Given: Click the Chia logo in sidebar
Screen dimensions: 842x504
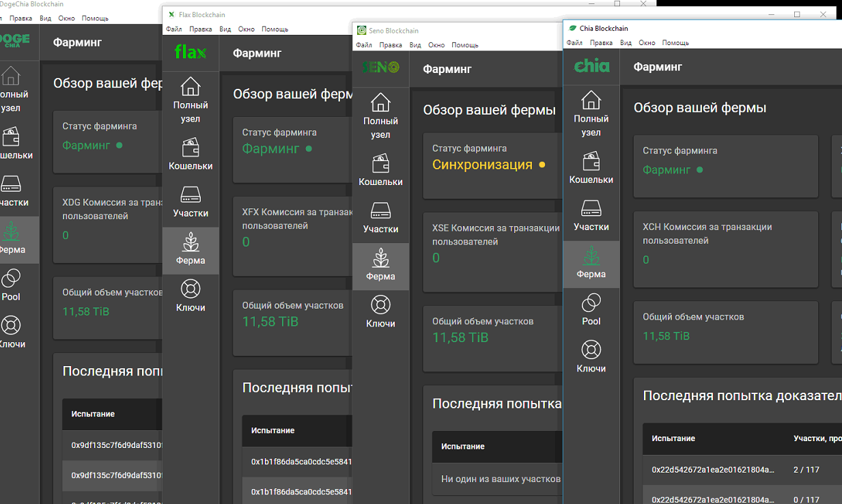Looking at the screenshot, I should 591,66.
